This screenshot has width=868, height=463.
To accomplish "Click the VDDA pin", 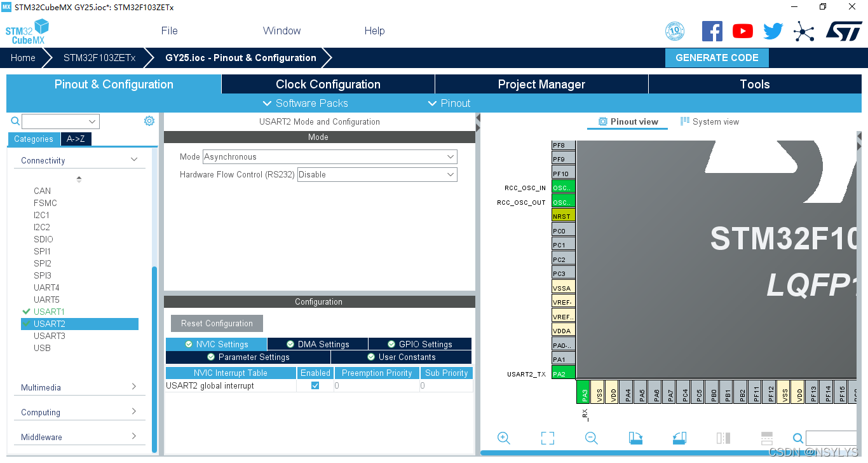I will point(564,330).
